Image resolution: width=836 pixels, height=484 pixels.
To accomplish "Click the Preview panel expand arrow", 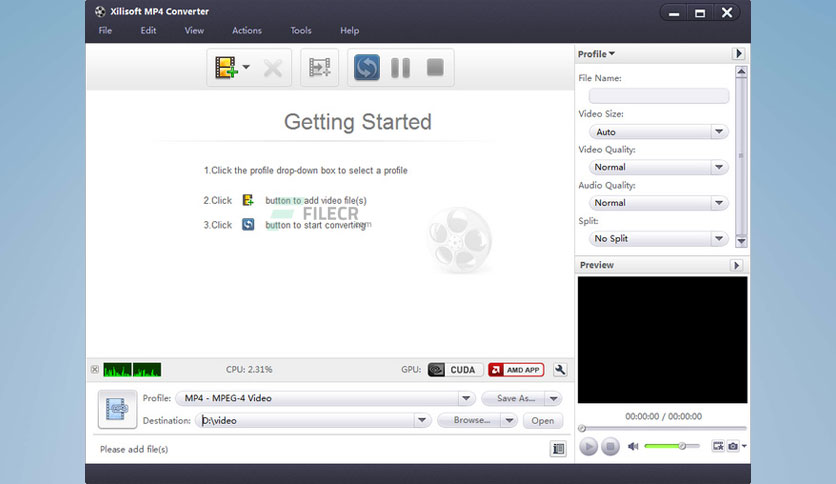I will point(736,265).
